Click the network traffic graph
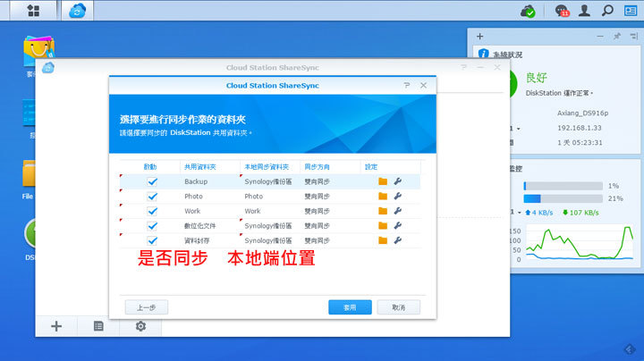 point(580,242)
